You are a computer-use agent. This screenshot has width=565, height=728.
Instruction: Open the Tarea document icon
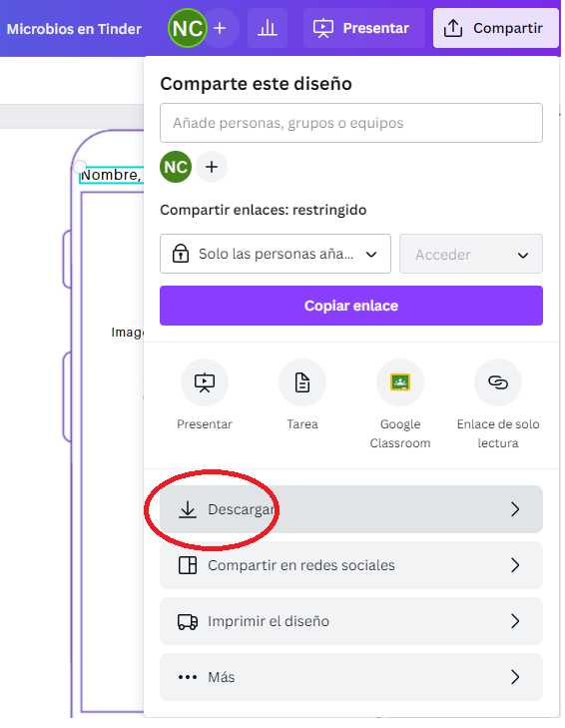click(x=302, y=382)
